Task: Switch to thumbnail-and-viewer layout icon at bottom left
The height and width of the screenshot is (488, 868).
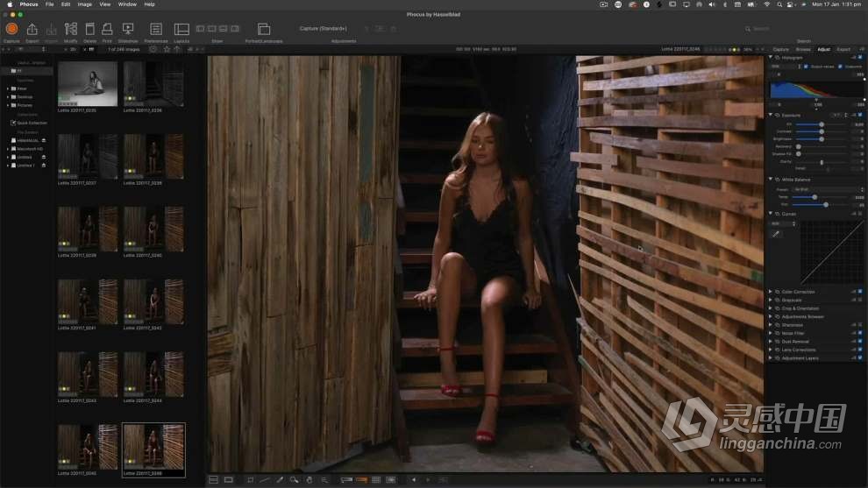Action: 213,480
